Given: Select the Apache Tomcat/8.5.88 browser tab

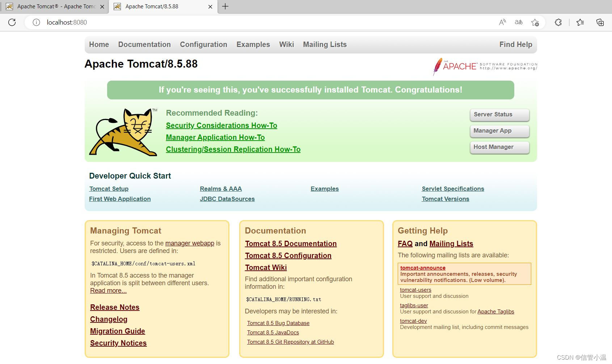Looking at the screenshot, I should (x=163, y=7).
